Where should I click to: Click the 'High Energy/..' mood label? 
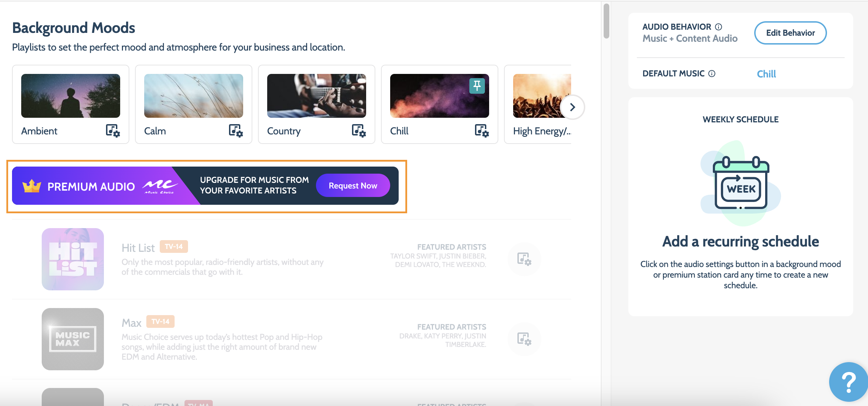[x=542, y=131]
